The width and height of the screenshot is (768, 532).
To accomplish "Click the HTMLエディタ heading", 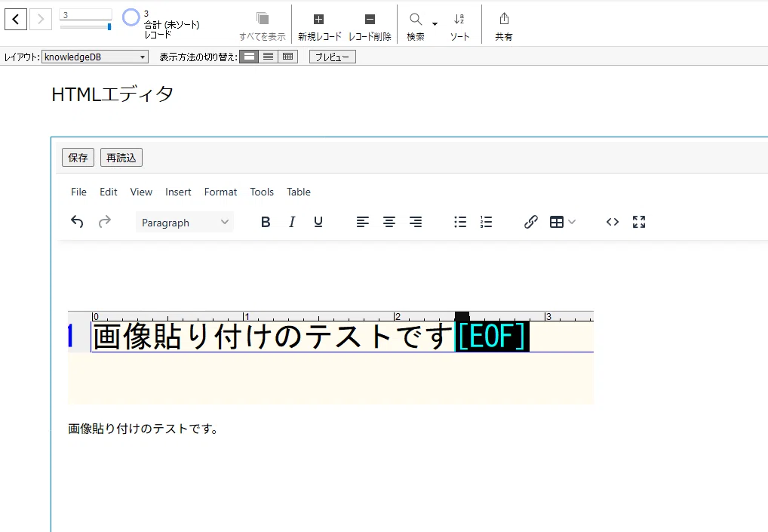I will pos(112,94).
